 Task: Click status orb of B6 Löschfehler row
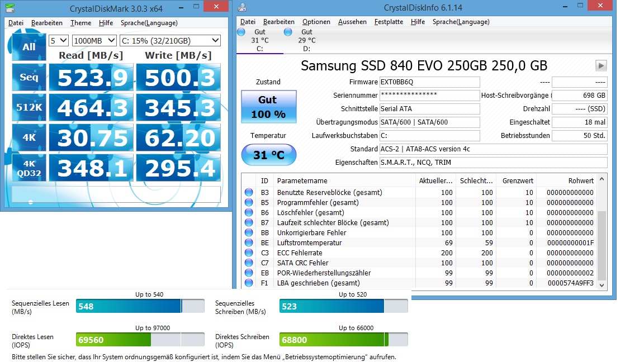pyautogui.click(x=248, y=212)
